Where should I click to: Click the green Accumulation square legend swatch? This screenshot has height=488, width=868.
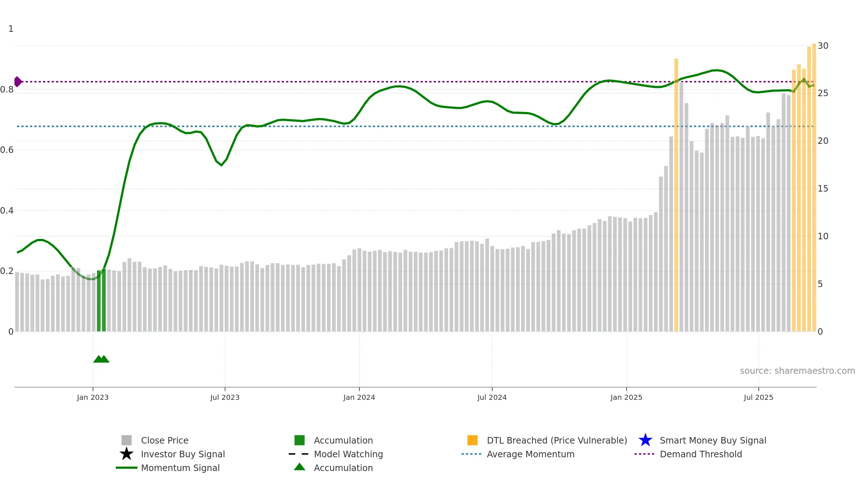coord(299,440)
